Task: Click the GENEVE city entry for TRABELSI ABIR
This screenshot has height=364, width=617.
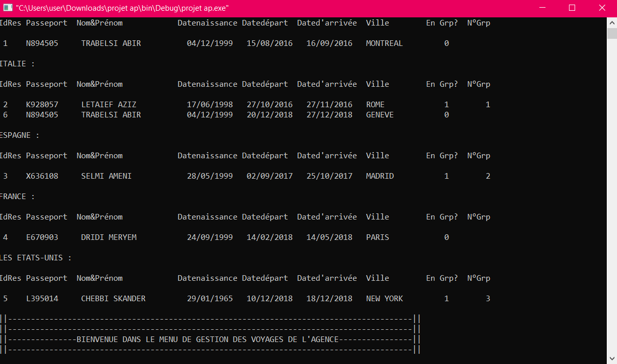Action: [379, 115]
